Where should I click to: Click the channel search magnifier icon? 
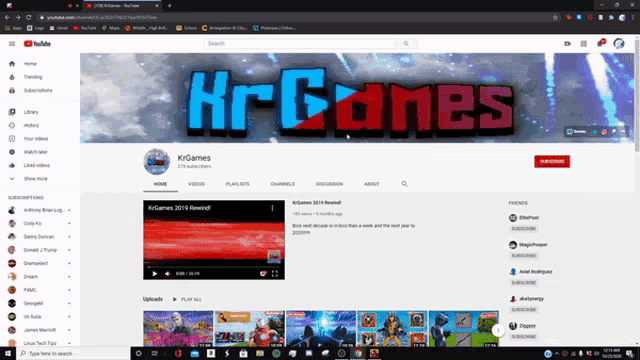click(404, 184)
